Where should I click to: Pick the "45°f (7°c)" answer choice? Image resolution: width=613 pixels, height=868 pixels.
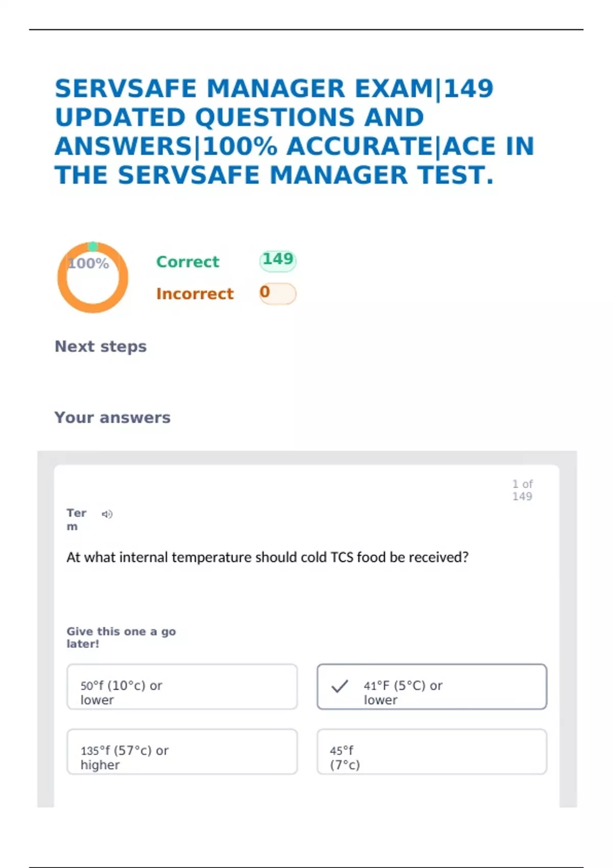[432, 752]
